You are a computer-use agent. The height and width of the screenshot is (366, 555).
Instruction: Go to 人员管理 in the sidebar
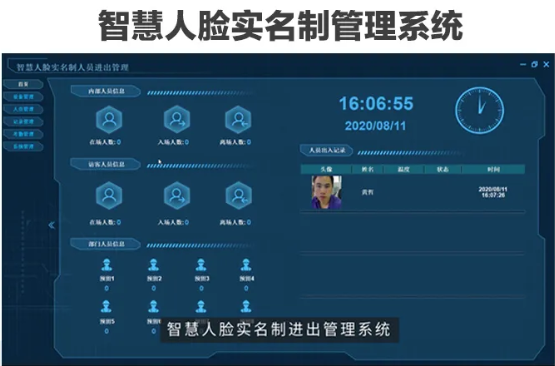click(x=23, y=109)
